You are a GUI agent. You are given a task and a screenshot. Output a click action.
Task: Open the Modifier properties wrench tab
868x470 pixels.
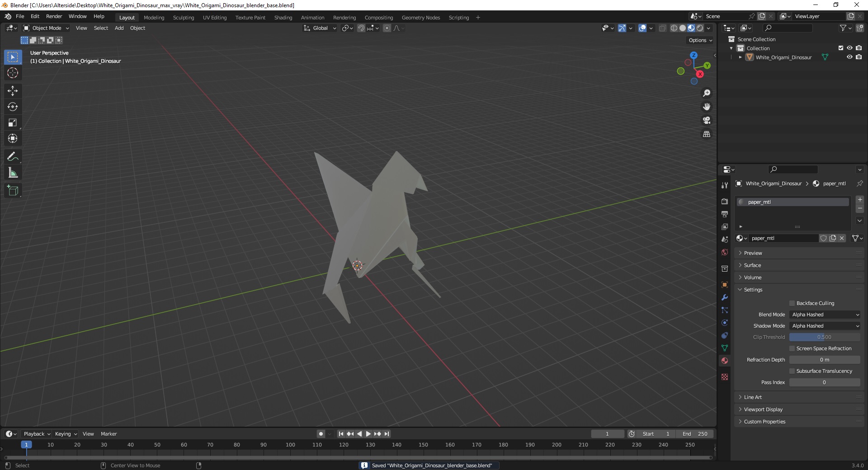coord(725,297)
